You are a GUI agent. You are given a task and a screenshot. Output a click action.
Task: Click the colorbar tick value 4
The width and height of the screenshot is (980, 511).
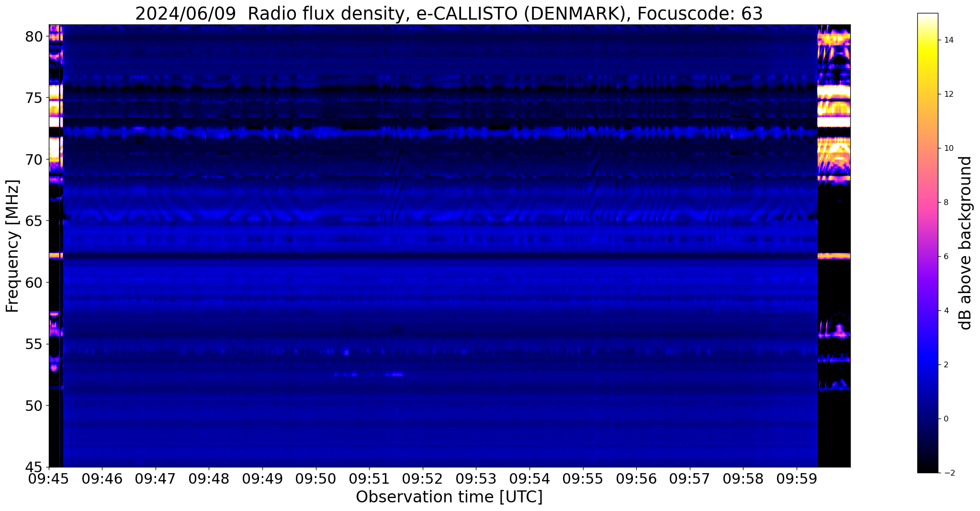pos(946,311)
